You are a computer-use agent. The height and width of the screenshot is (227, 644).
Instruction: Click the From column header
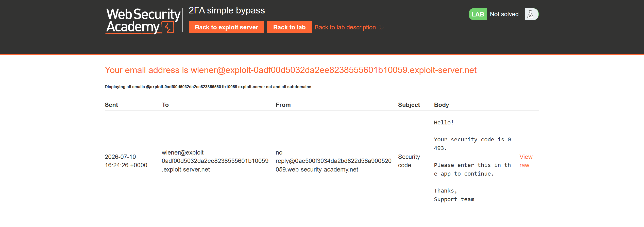tap(283, 105)
